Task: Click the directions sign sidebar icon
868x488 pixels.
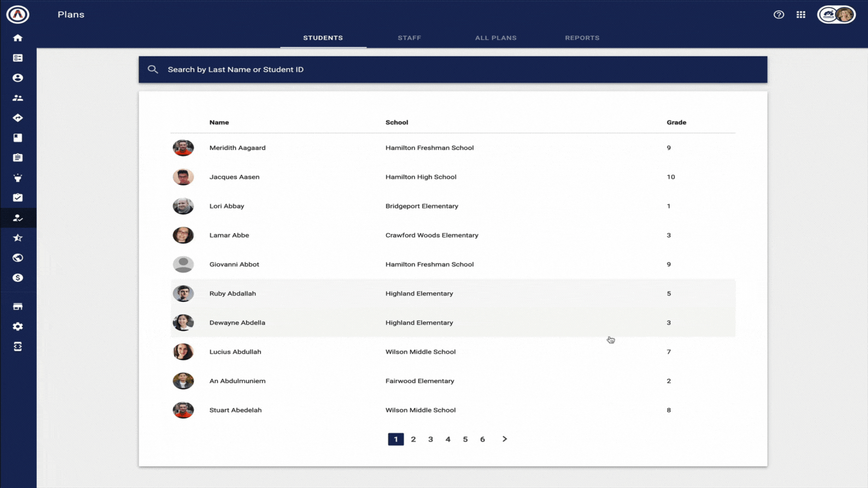Action: click(17, 118)
